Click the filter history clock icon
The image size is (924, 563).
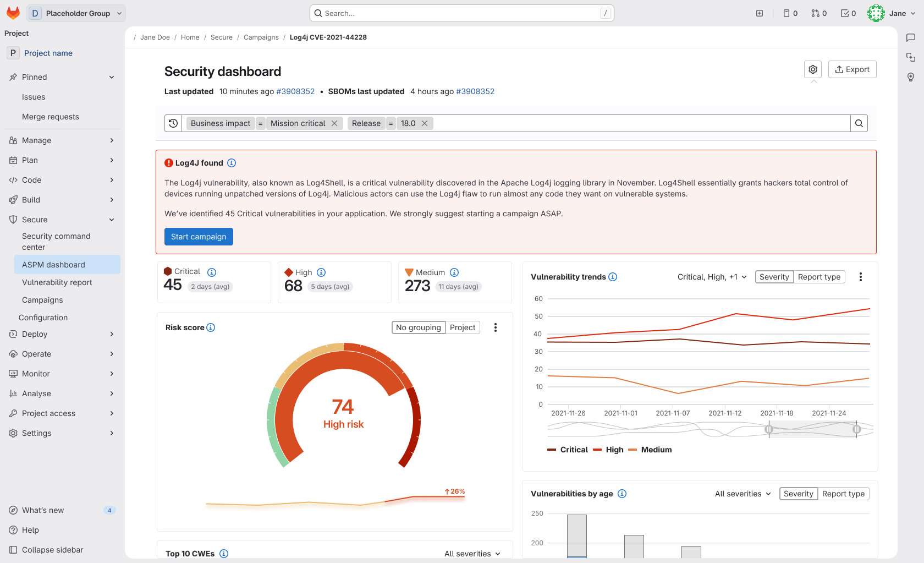(173, 123)
